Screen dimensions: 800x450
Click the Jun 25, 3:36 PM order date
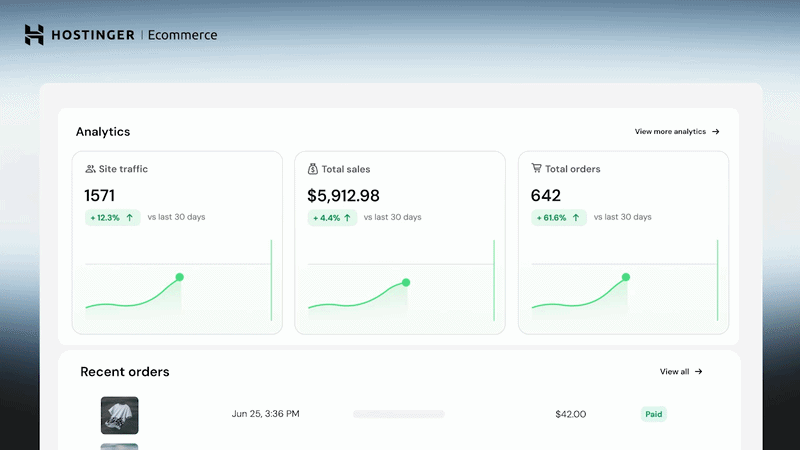(x=265, y=414)
